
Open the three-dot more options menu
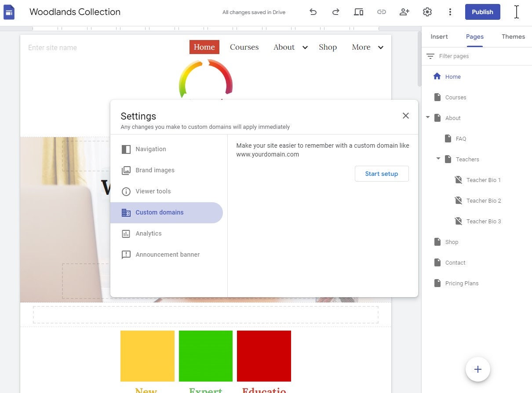click(450, 12)
